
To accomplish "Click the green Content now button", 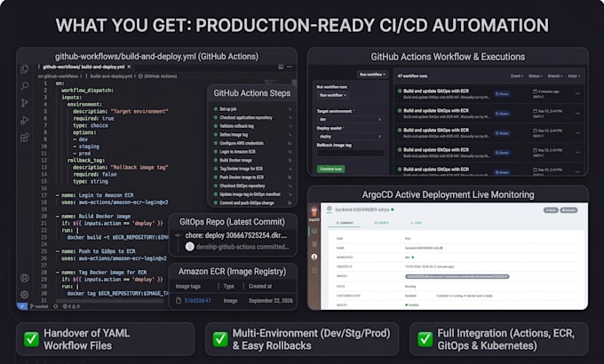I will coord(331,169).
